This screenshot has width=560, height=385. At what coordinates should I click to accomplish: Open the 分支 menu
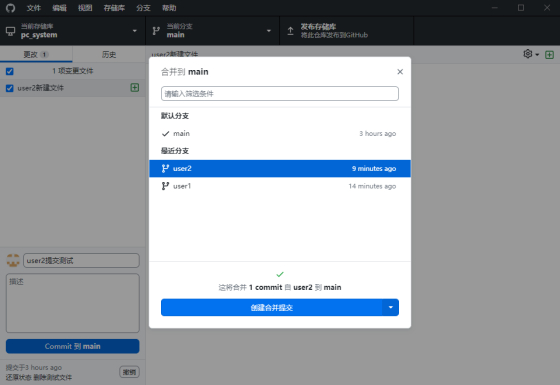[143, 8]
